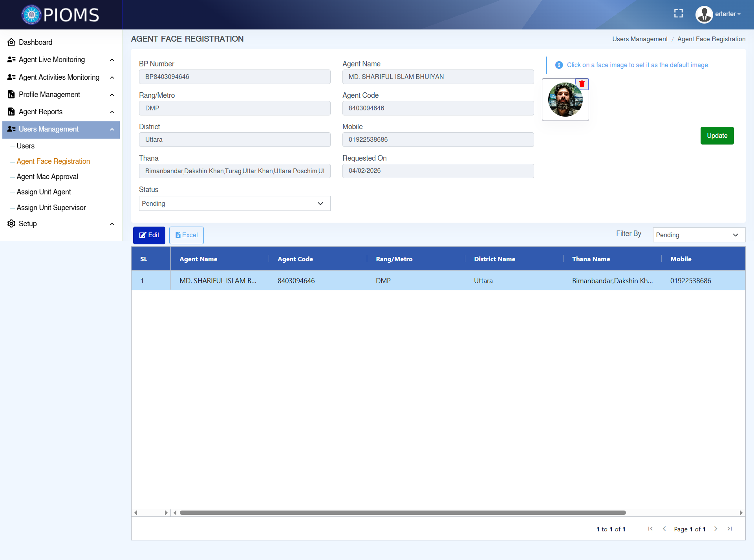Click the agent face thumbnail image
754x560 pixels.
[565, 100]
